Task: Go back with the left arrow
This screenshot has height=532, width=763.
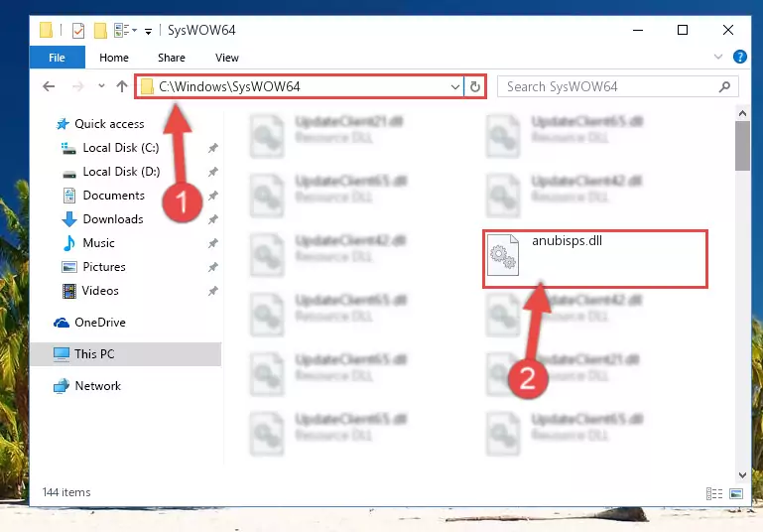Action: pos(49,86)
